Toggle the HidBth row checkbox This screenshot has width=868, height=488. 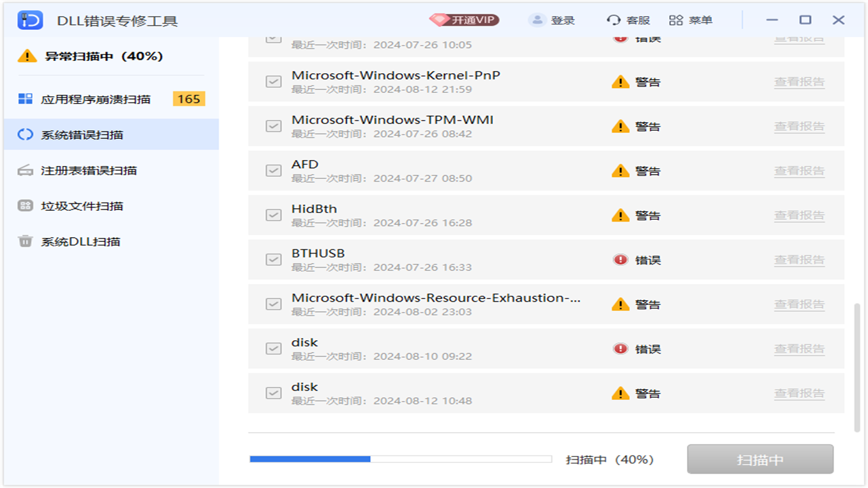(273, 216)
